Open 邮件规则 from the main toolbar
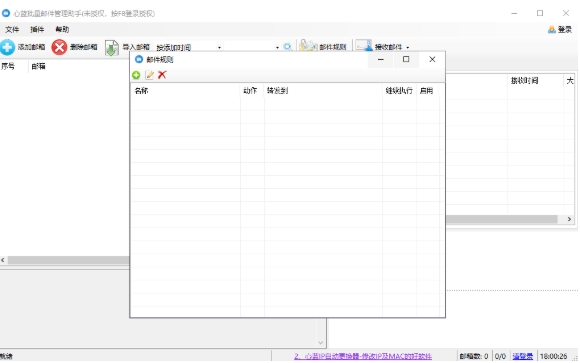 [323, 47]
